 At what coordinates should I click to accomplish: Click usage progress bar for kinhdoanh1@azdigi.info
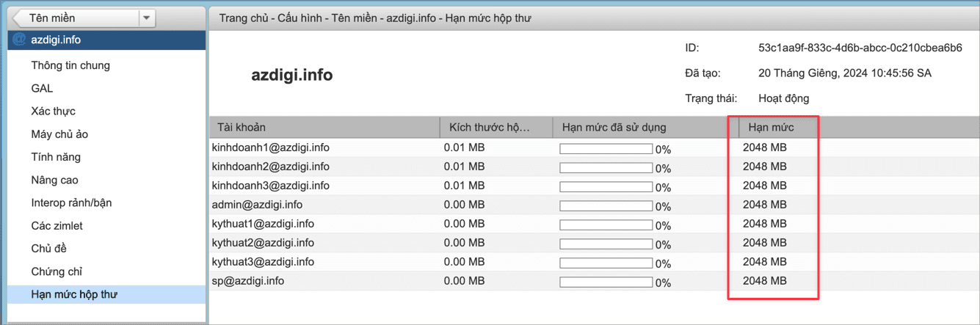[x=606, y=148]
